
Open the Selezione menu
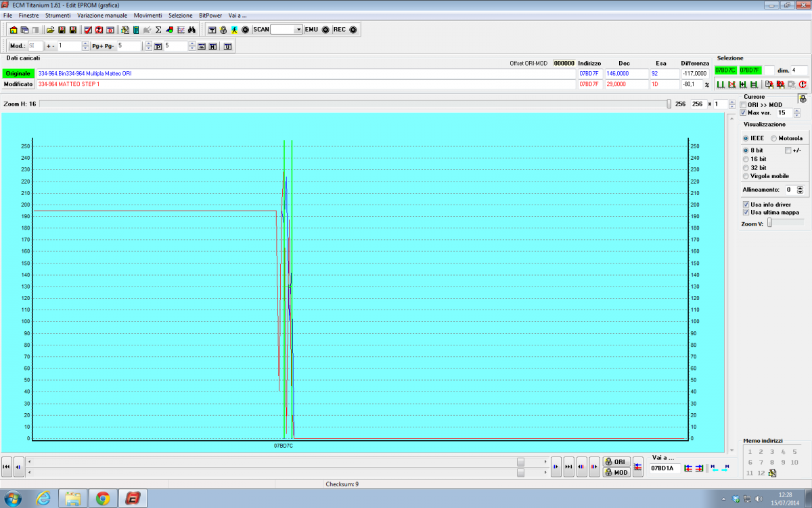181,15
